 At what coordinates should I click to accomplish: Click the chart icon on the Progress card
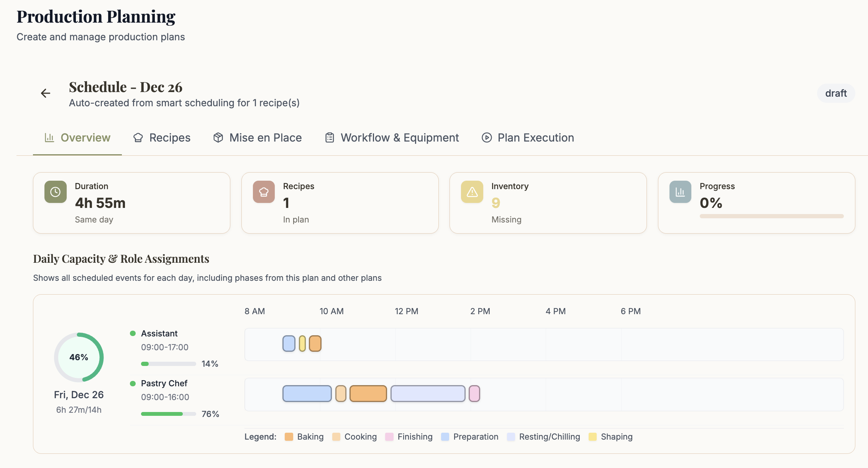pyautogui.click(x=680, y=192)
